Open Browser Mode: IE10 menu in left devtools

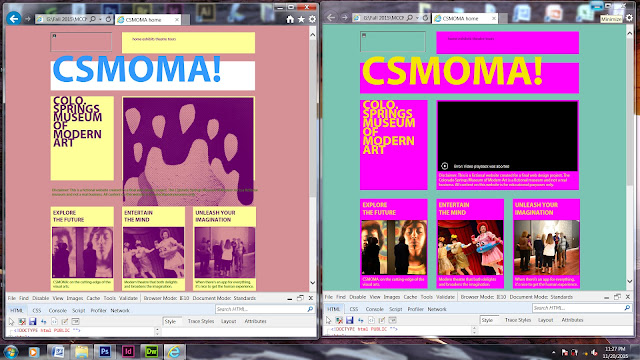tap(166, 298)
